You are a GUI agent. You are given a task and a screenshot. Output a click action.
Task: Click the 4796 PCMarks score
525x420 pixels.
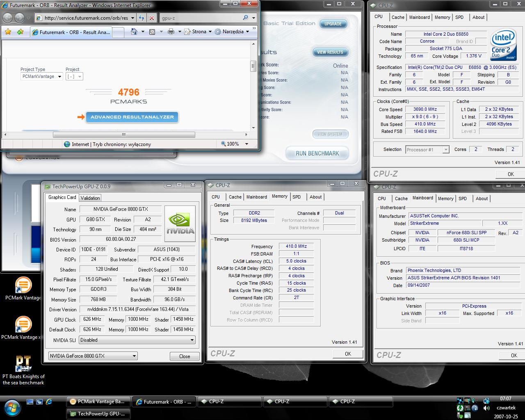point(128,92)
